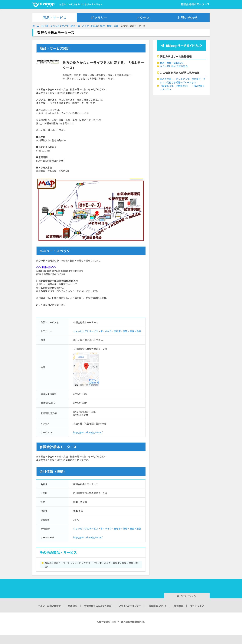This screenshot has width=242, height=644.
Task: Open the larger map link on embedded map
Action: [81, 357]
